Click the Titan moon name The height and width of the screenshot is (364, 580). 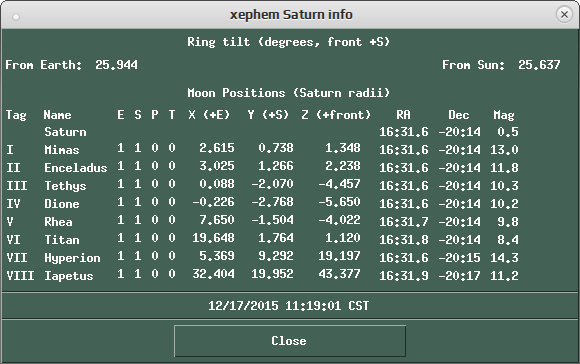coord(62,240)
